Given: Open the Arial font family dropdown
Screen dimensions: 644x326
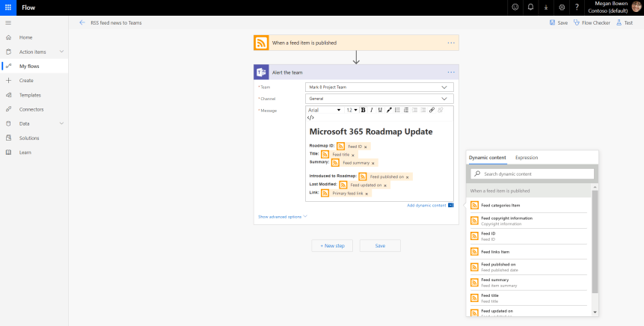Looking at the screenshot, I should pos(324,110).
